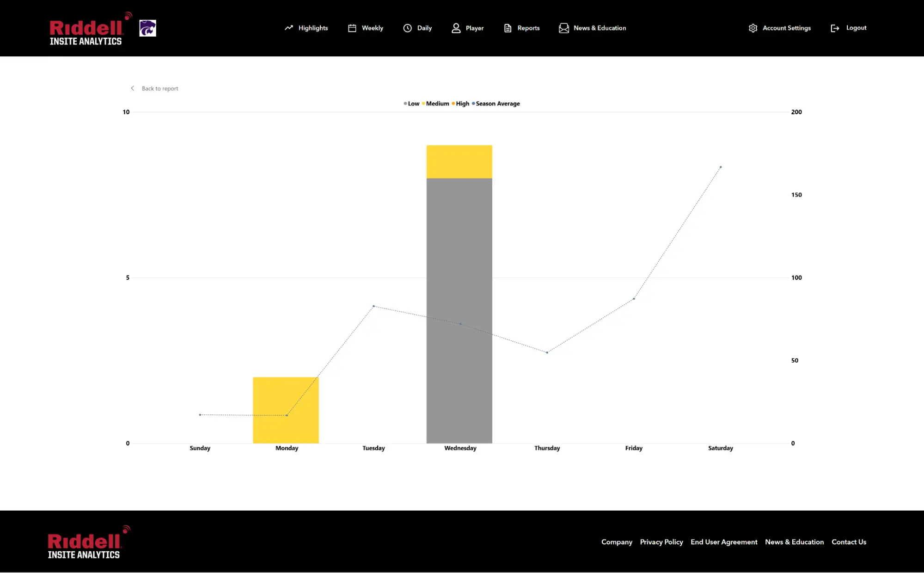Click the Back to report link
Image resolution: width=924 pixels, height=573 pixels.
pyautogui.click(x=159, y=89)
